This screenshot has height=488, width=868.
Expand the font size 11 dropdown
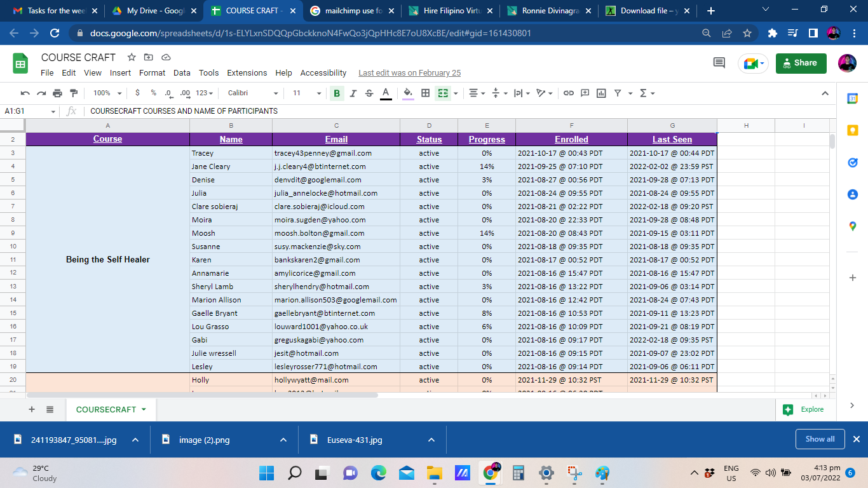307,93
